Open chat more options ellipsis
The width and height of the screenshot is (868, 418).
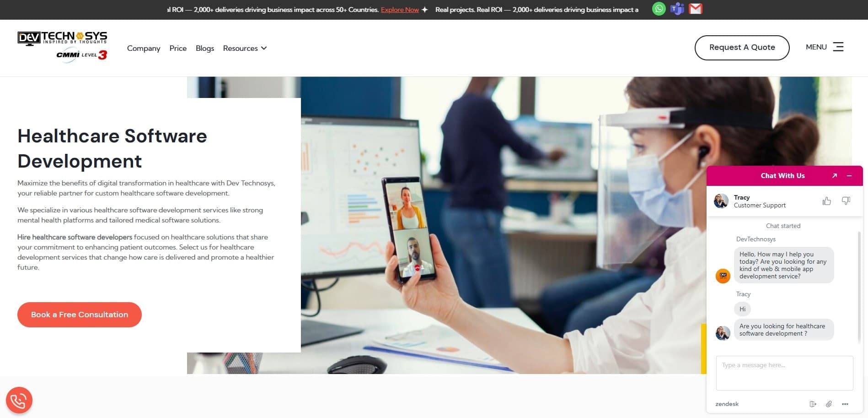click(x=845, y=404)
